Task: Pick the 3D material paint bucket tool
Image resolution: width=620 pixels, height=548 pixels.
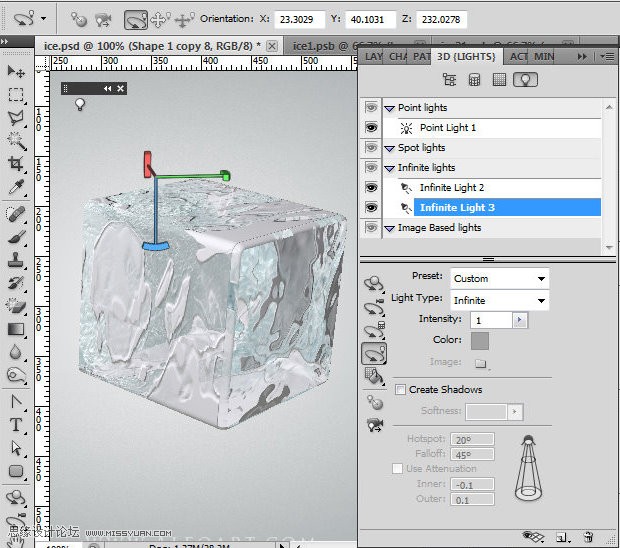Action: pyautogui.click(x=374, y=376)
